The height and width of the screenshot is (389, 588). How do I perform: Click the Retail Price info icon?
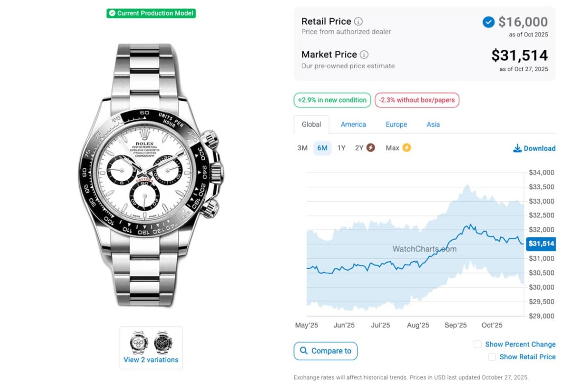[x=359, y=22]
